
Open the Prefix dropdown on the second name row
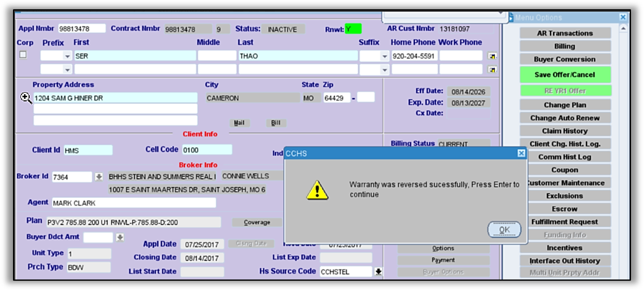[67, 69]
